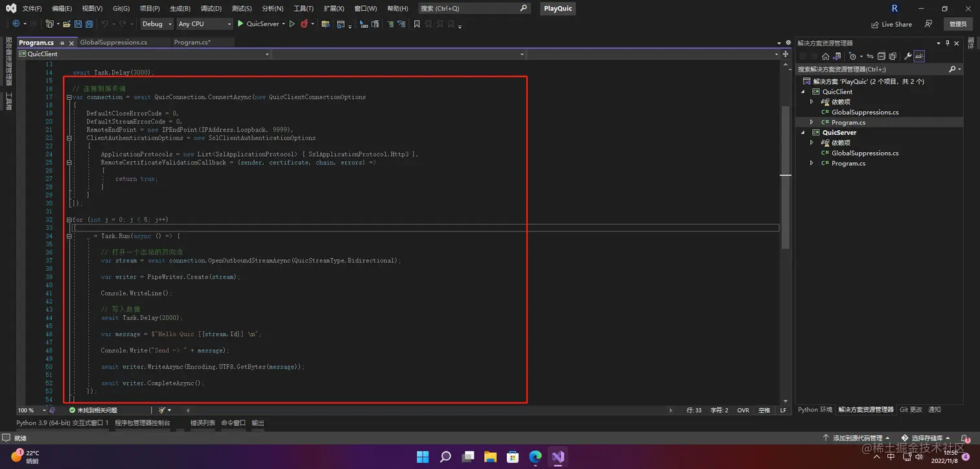Open Windows Start menu on taskbar
This screenshot has height=469, width=980.
[x=423, y=457]
